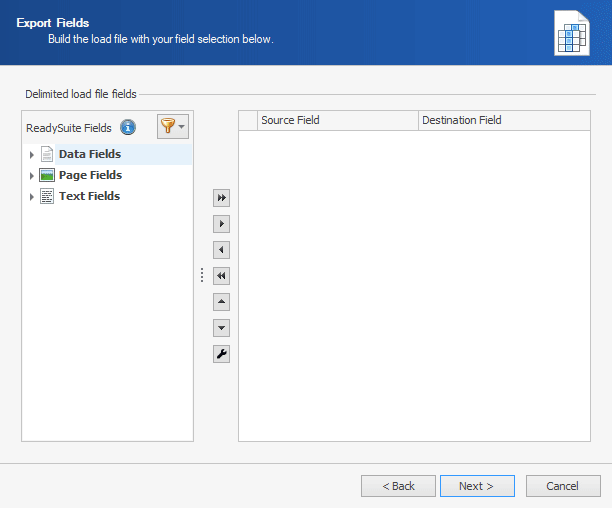Select the Data Fields item
The image size is (612, 508).
(89, 154)
